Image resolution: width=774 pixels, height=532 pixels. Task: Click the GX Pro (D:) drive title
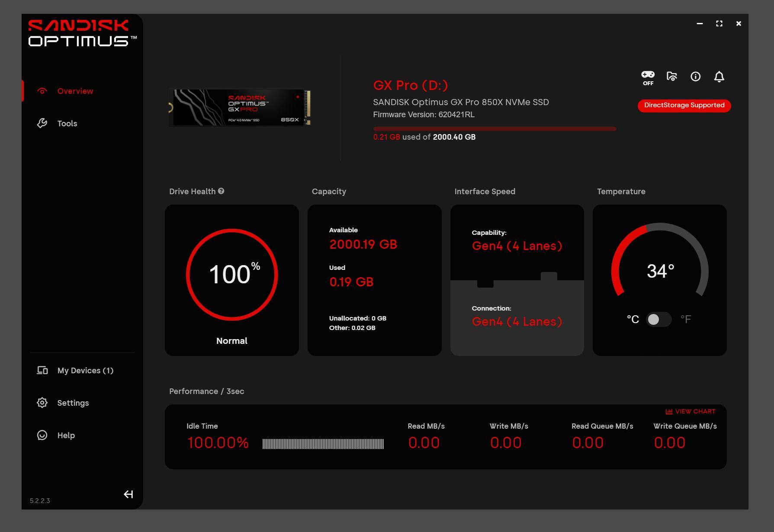[411, 85]
